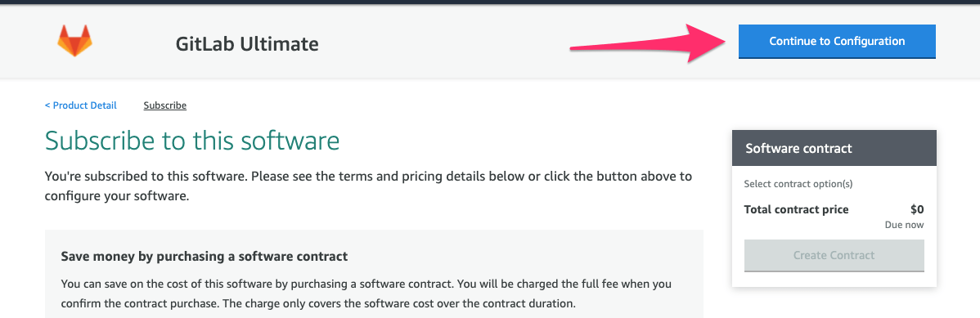Click the "You're subscribed to this software" paragraph
980x318 pixels.
tap(368, 186)
